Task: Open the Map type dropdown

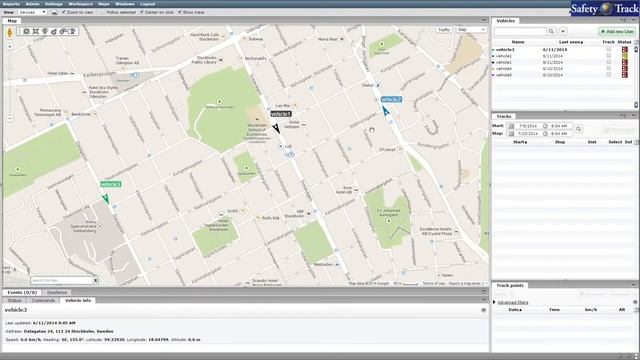Action: click(471, 30)
